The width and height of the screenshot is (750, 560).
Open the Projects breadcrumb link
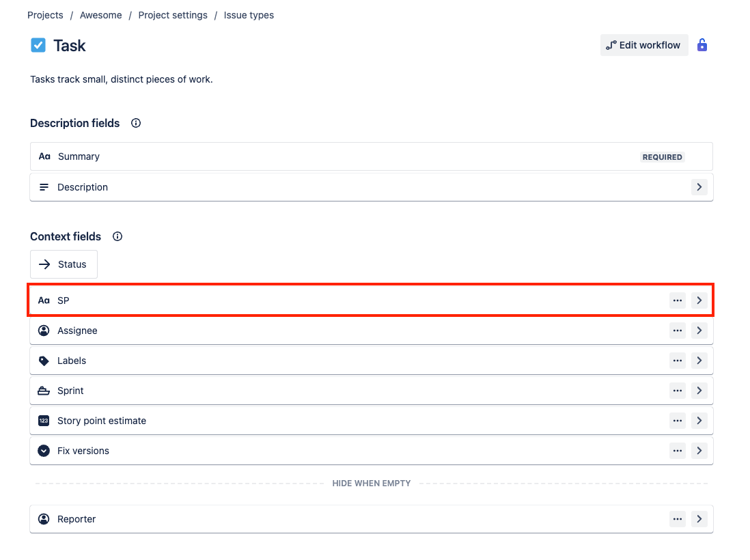(45, 14)
